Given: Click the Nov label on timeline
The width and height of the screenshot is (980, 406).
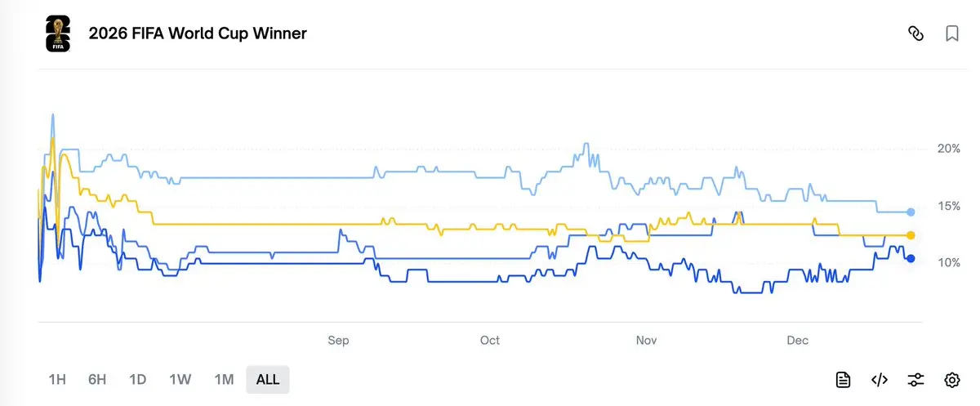Looking at the screenshot, I should coord(646,340).
